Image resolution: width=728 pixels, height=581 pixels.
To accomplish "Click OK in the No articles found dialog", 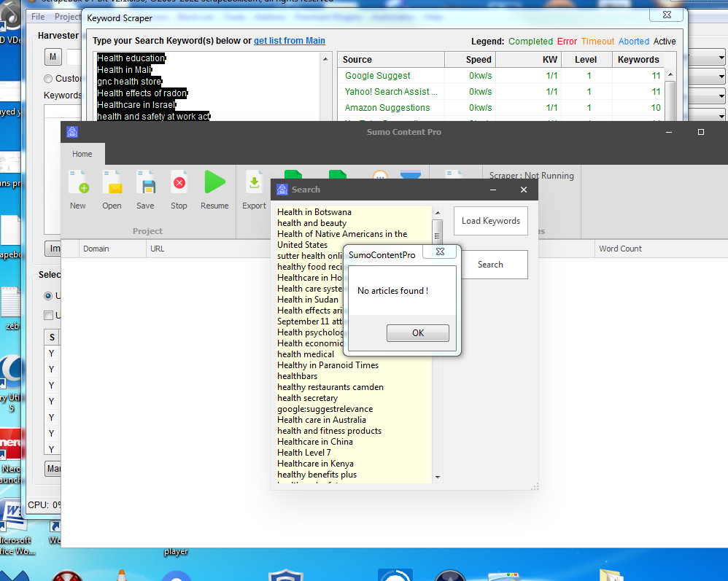I will click(418, 332).
